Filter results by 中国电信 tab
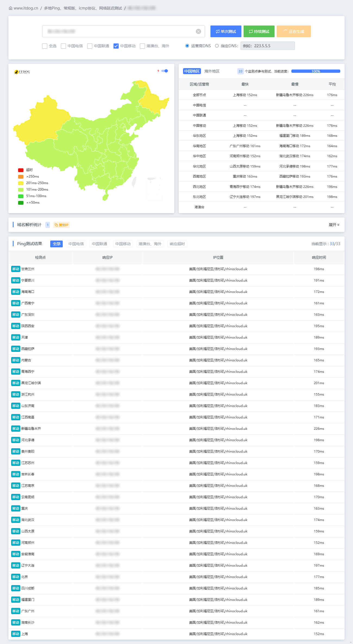The width and height of the screenshot is (353, 644). (76, 244)
